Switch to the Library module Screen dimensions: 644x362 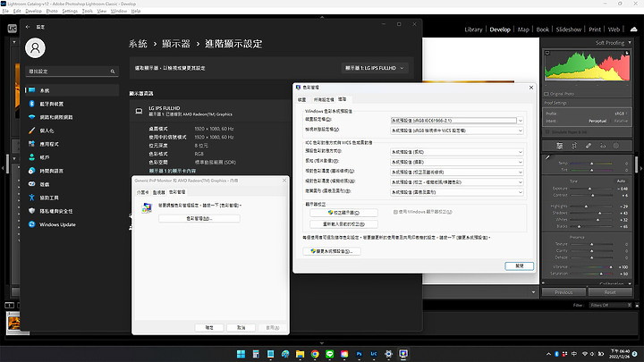coord(473,29)
